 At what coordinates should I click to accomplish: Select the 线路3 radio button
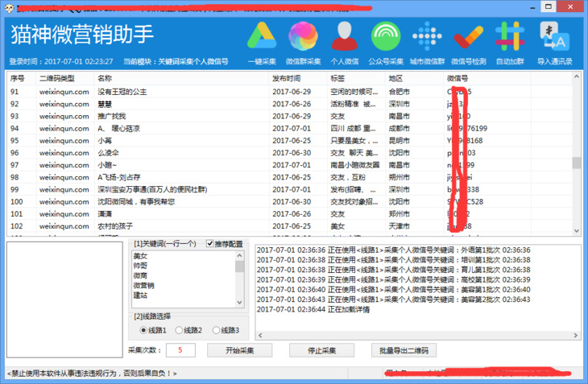tap(216, 330)
